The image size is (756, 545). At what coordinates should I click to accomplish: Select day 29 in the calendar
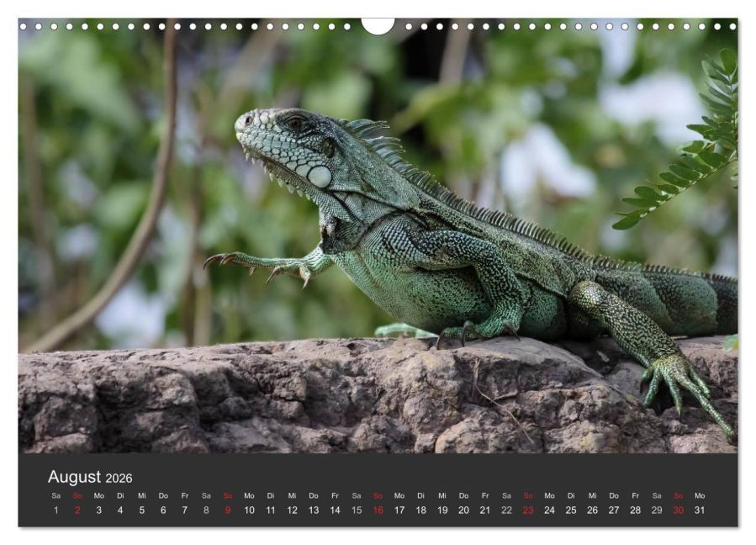[657, 511]
